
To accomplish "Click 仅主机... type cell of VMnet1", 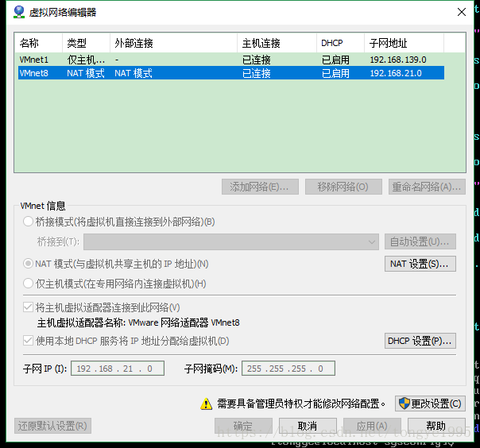I will click(86, 60).
